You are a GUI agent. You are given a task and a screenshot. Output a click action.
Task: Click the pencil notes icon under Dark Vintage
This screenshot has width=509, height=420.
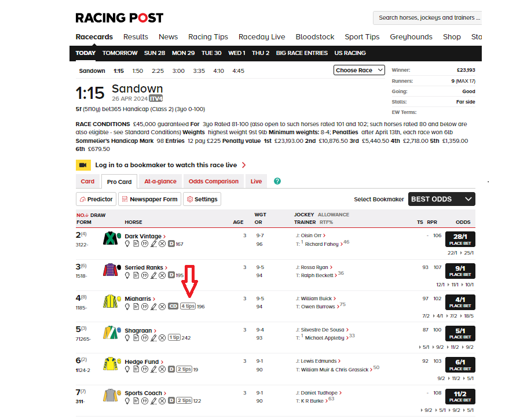[x=153, y=244]
